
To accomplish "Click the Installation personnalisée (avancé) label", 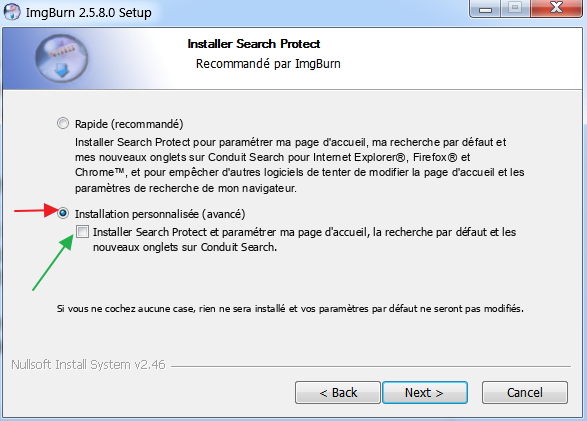I will point(160,214).
